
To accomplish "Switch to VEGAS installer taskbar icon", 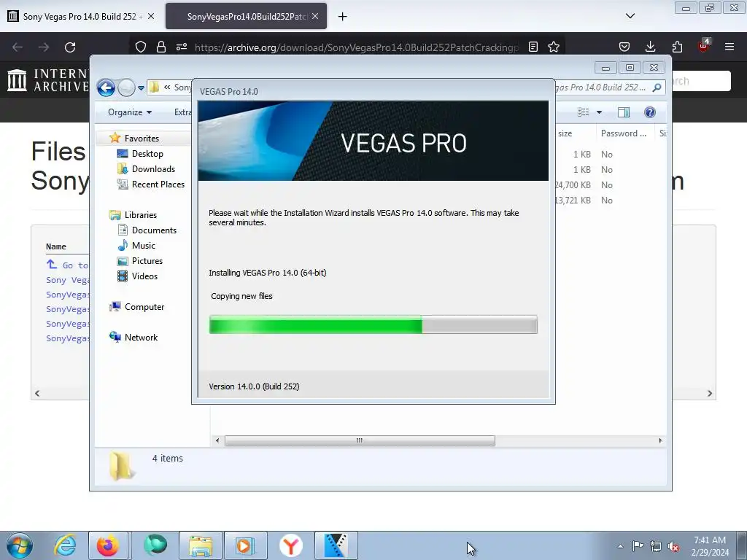I will click(336, 545).
